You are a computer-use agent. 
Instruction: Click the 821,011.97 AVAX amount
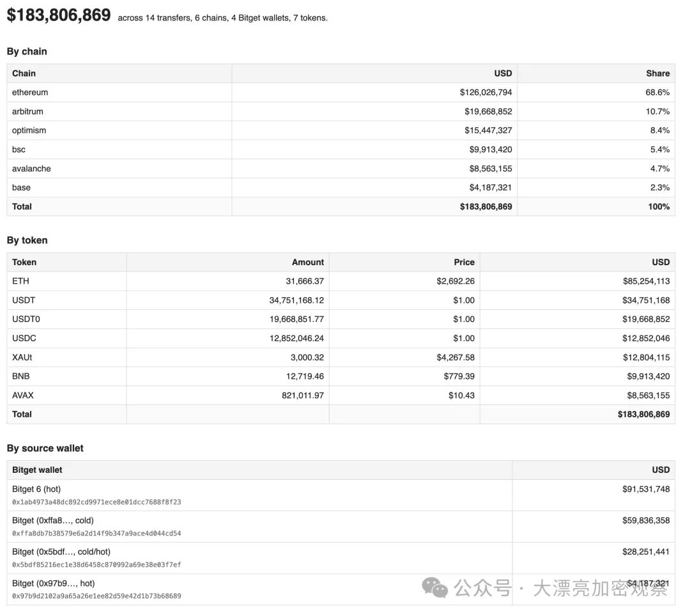click(303, 395)
